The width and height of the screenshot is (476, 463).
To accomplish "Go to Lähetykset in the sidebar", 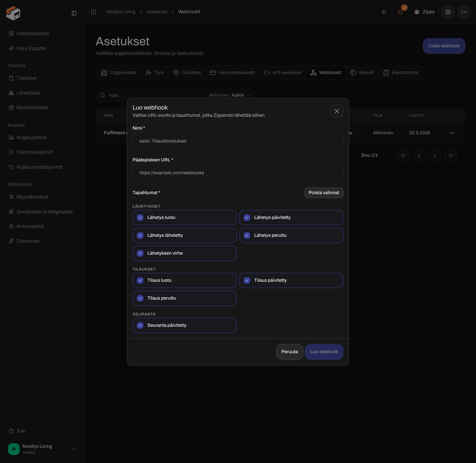I will pos(42,93).
